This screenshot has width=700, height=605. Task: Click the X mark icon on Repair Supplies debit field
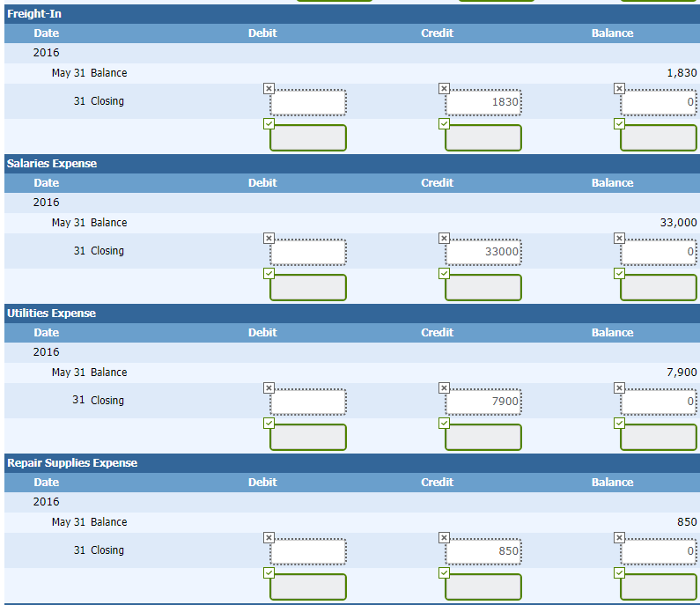tap(269, 537)
